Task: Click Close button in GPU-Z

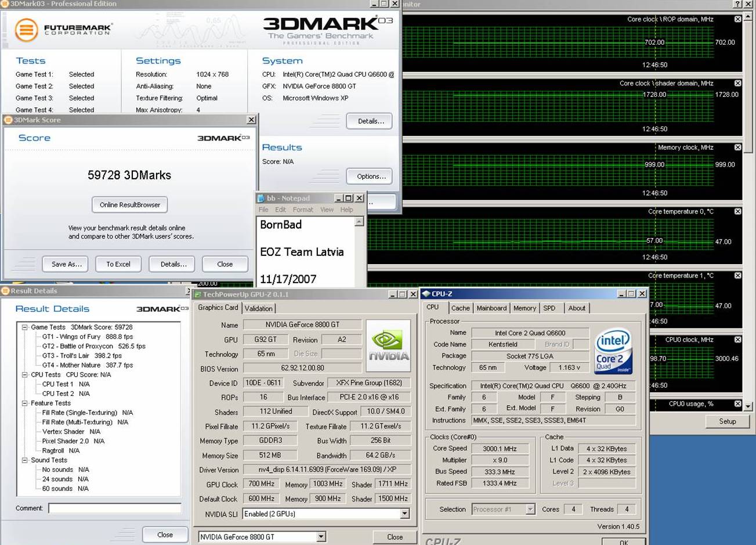Action: pyautogui.click(x=395, y=537)
